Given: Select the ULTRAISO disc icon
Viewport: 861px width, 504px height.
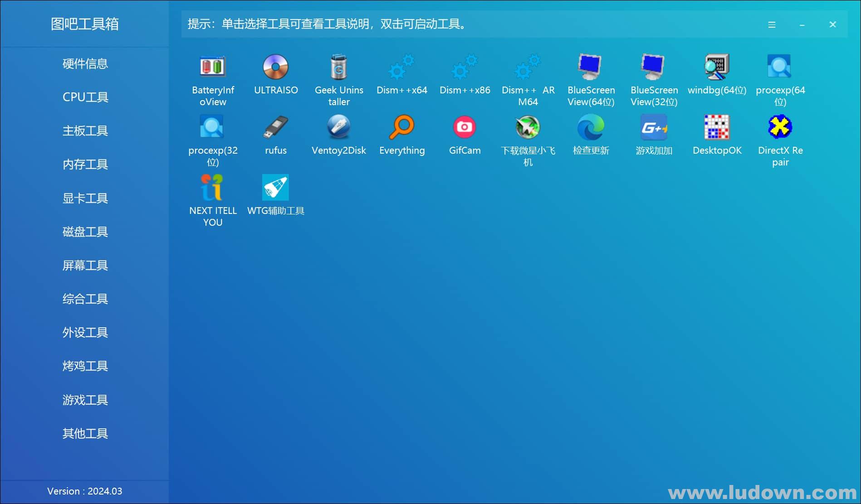Looking at the screenshot, I should [276, 67].
